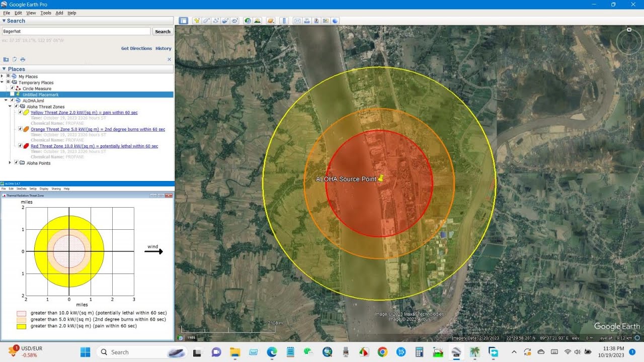The image size is (644, 362).
Task: Click the yellow ALOHA Source Point pushpin
Action: point(381,177)
